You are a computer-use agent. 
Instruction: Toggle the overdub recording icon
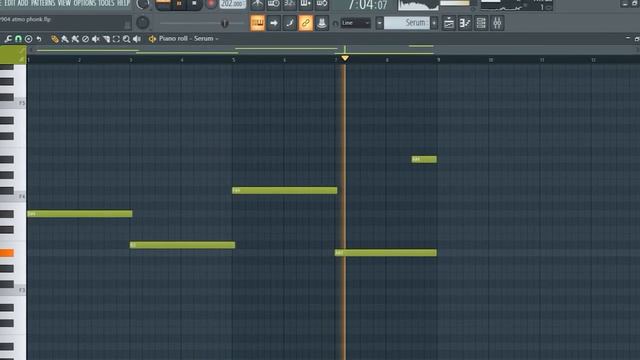306,4
